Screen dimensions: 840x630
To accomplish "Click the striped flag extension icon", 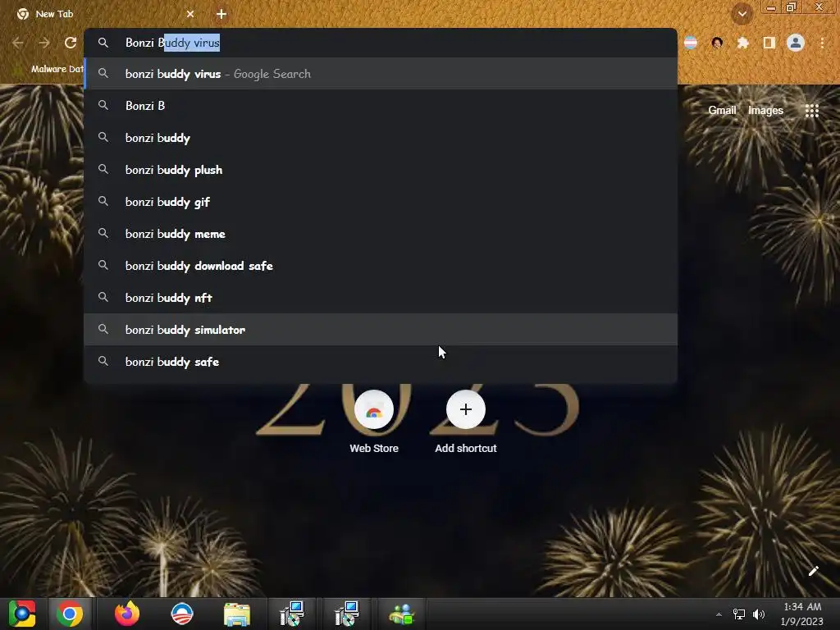I will pyautogui.click(x=691, y=43).
